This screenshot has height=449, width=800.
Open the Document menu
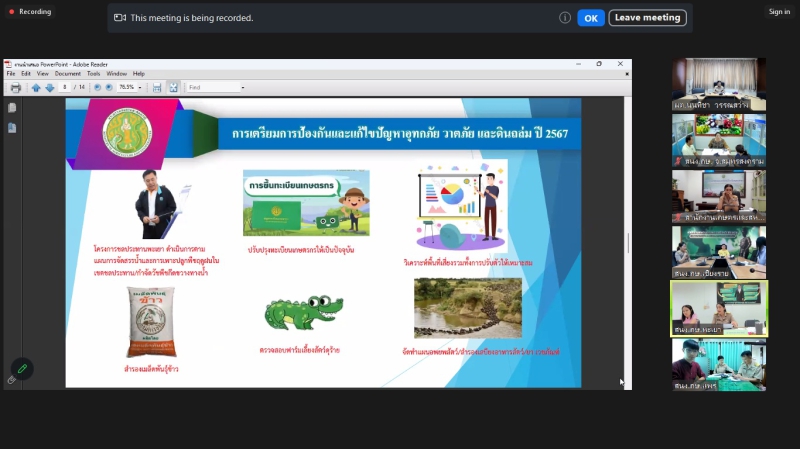pyautogui.click(x=67, y=73)
